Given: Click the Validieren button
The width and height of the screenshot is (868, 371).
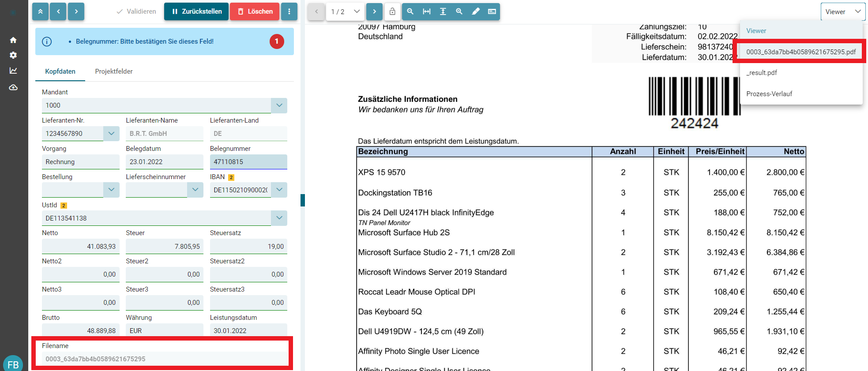Looking at the screenshot, I should [x=136, y=11].
